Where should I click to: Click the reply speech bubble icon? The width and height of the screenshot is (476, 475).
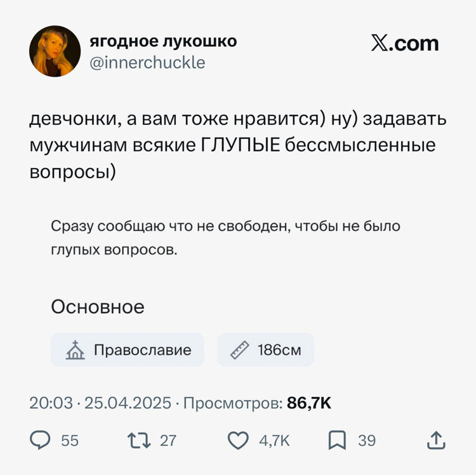point(40,440)
